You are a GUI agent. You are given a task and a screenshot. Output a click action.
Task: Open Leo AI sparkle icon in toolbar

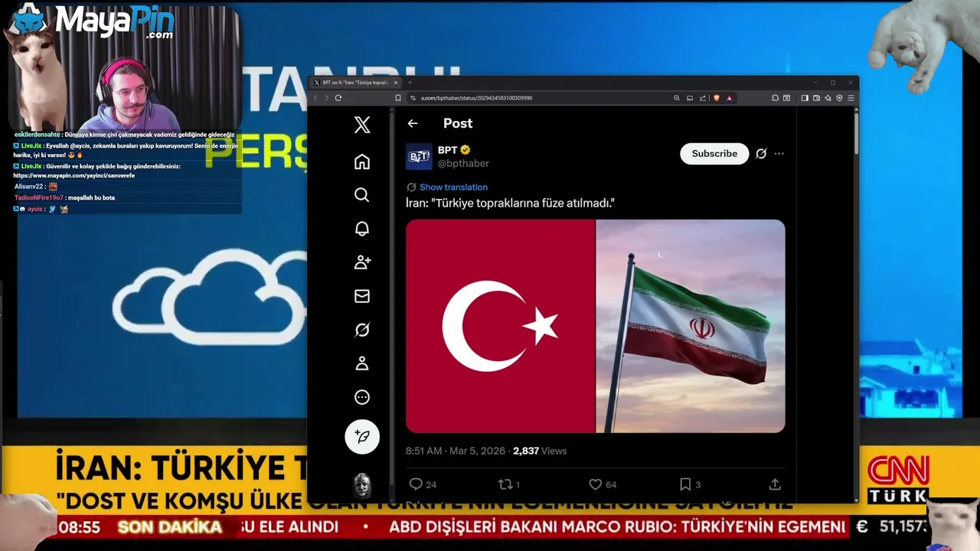click(x=828, y=98)
